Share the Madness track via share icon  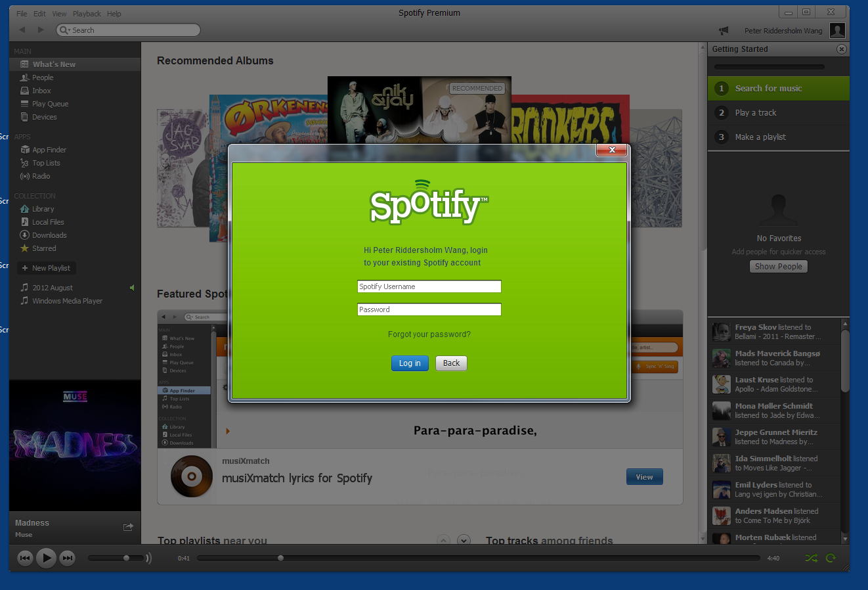[128, 527]
